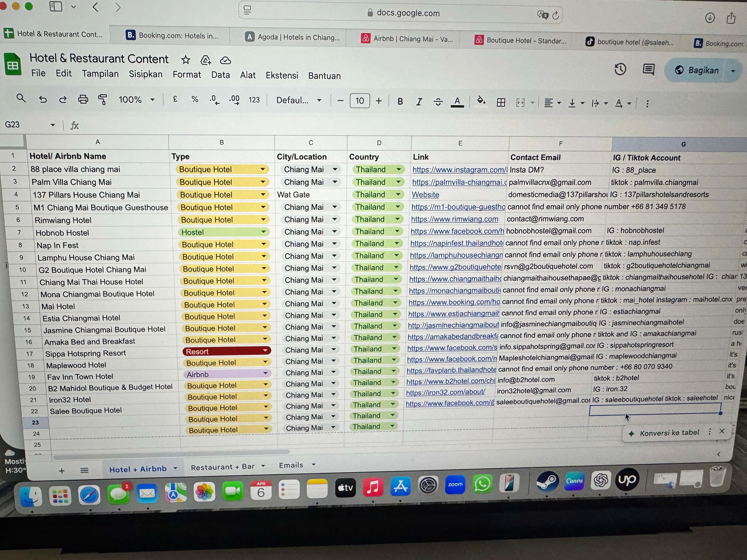Screen dimensions: 747x560
Task: Open the fill color paint bucket
Action: pyautogui.click(x=481, y=101)
